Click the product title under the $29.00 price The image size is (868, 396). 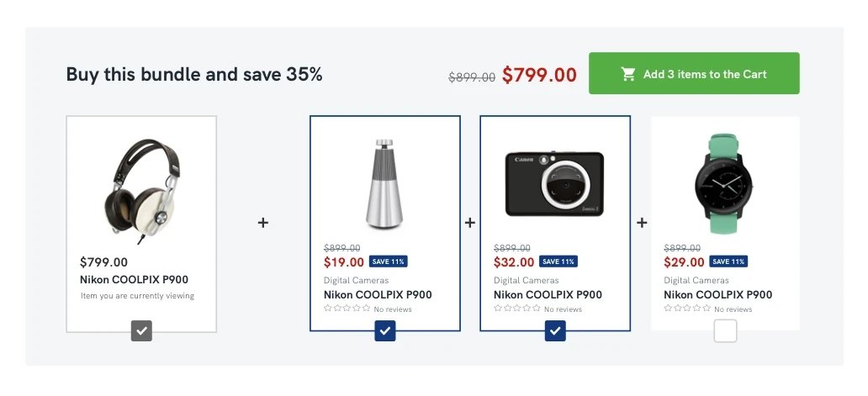717,295
